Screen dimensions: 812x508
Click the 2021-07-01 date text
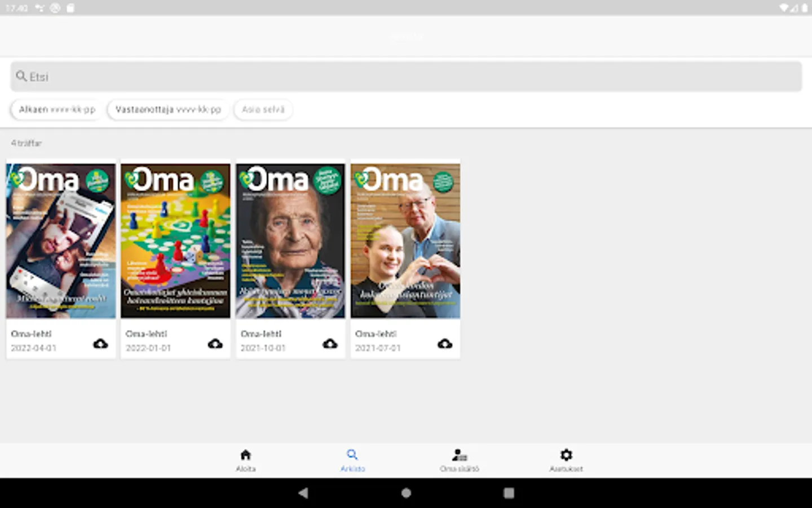click(378, 348)
